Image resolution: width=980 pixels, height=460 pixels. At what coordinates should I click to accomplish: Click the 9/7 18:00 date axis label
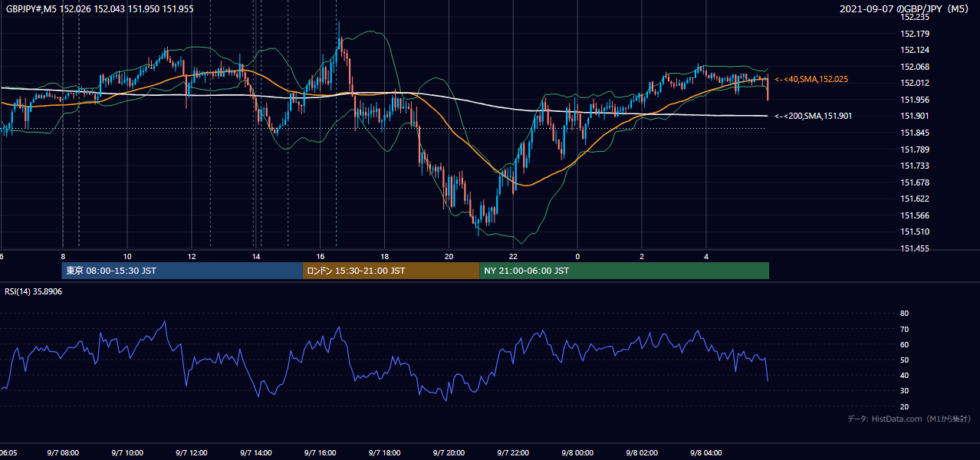385,453
